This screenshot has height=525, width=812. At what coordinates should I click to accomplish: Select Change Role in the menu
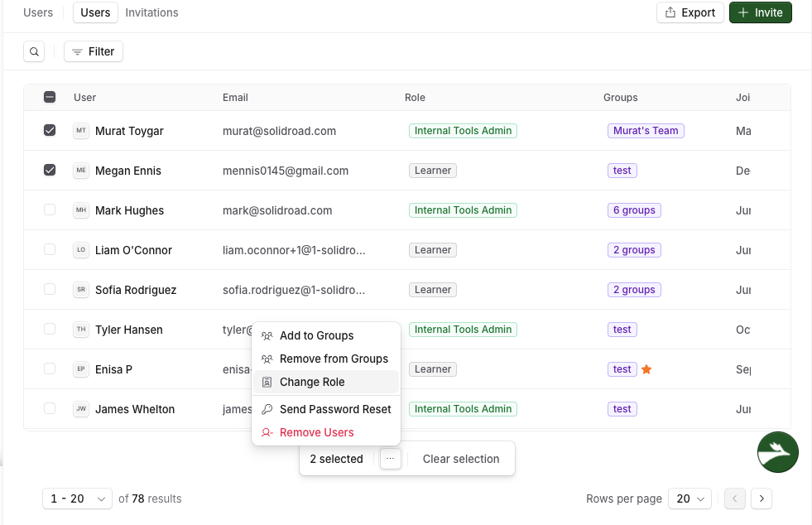click(x=326, y=382)
